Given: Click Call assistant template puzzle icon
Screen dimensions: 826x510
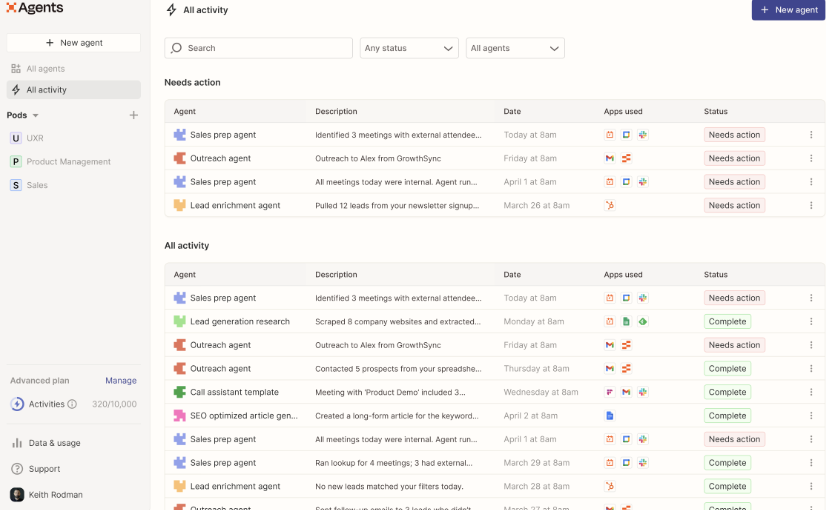Looking at the screenshot, I should 180,392.
